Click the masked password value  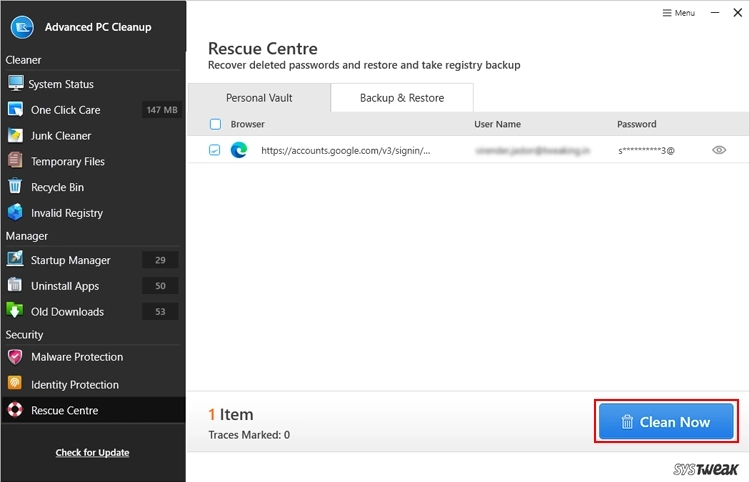[x=646, y=151]
